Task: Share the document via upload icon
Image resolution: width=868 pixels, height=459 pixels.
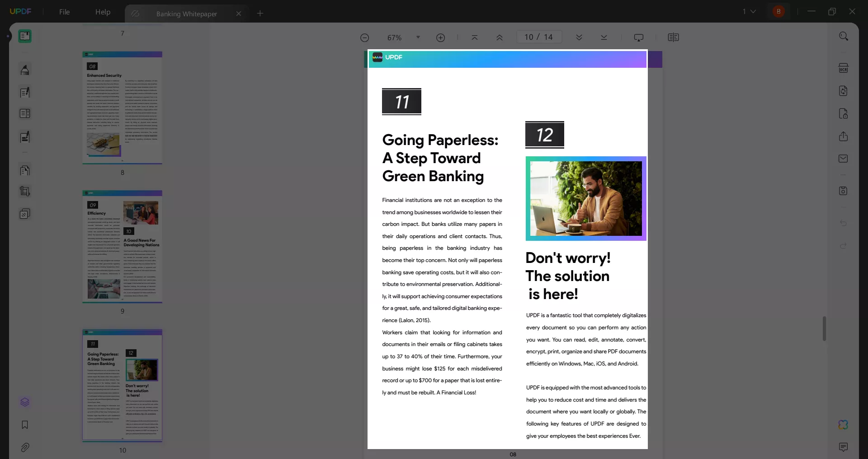Action: [x=844, y=136]
